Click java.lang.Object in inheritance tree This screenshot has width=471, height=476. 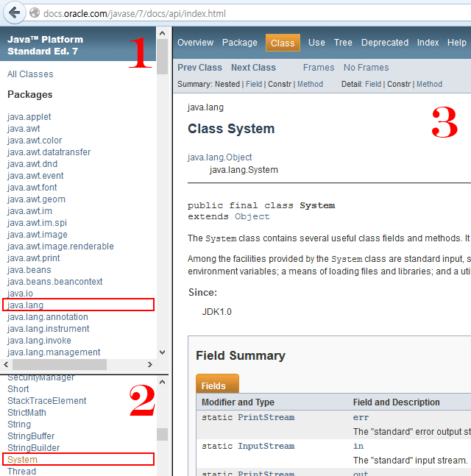219,157
